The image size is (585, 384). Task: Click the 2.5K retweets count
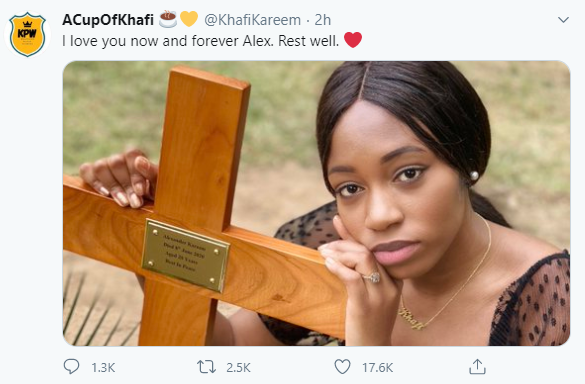coord(238,368)
